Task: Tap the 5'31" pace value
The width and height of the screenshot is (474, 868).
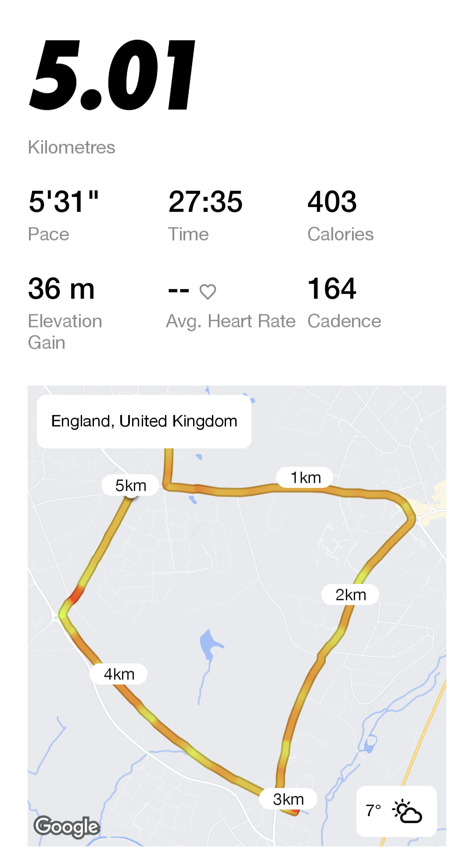Action: point(64,202)
